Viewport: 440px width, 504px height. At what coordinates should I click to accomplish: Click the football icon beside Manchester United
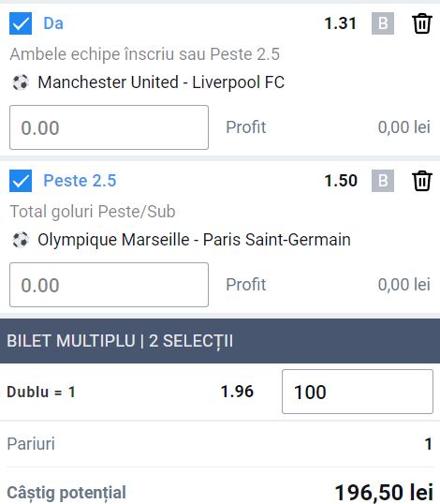[21, 82]
